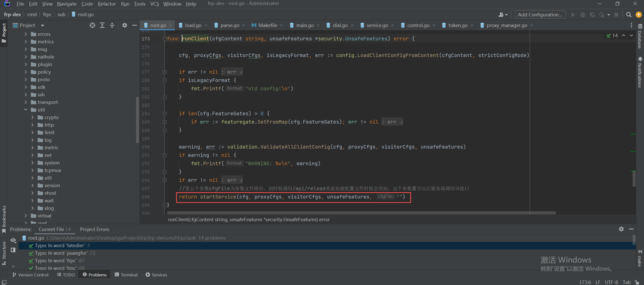Screen dimensions: 644x285
Task: Open Problems panel settings gear
Action: coord(621,229)
